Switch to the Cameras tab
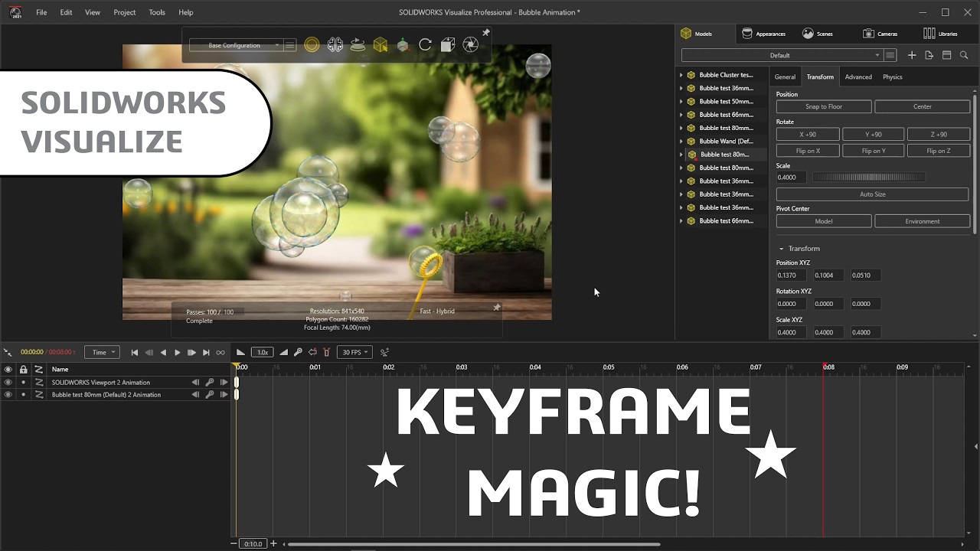 click(x=880, y=34)
